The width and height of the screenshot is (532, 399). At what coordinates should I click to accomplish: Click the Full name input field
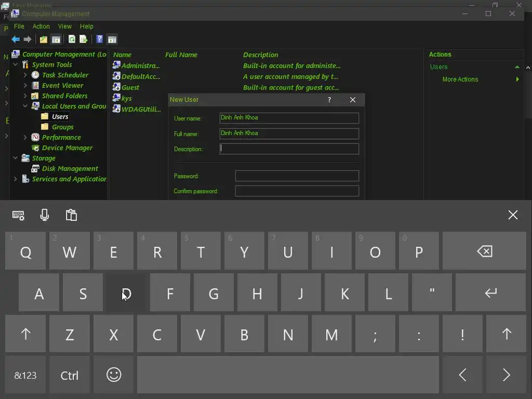click(x=289, y=134)
